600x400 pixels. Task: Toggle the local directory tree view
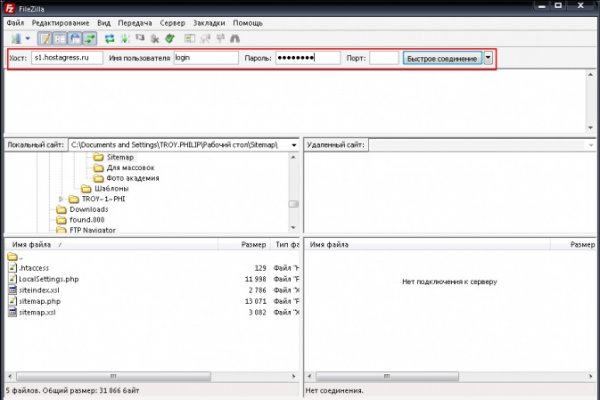pyautogui.click(x=60, y=38)
